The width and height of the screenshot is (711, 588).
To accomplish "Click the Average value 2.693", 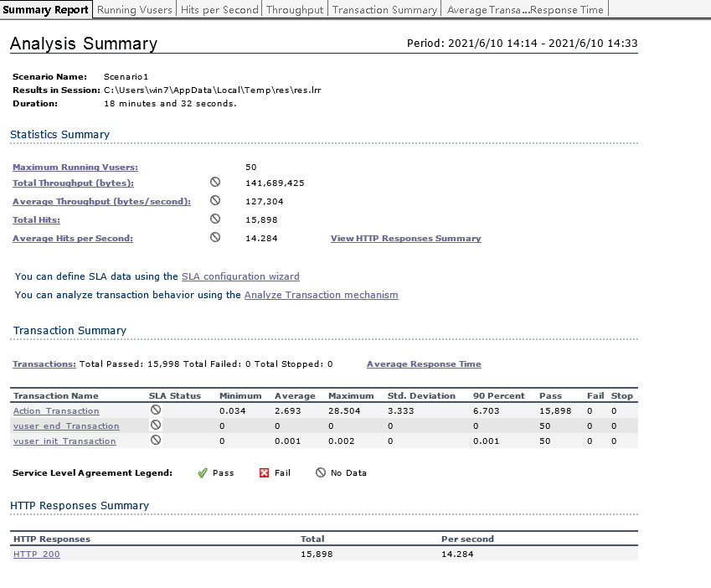I will (x=287, y=410).
